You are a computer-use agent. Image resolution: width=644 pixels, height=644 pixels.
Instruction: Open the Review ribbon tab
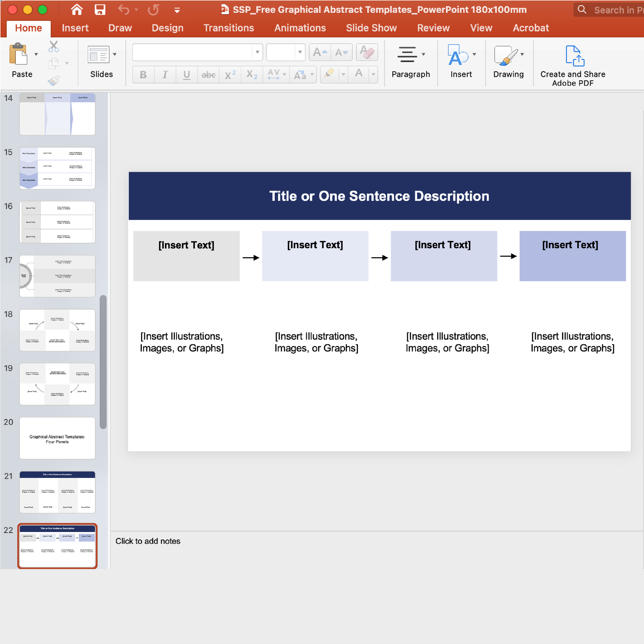pyautogui.click(x=433, y=28)
